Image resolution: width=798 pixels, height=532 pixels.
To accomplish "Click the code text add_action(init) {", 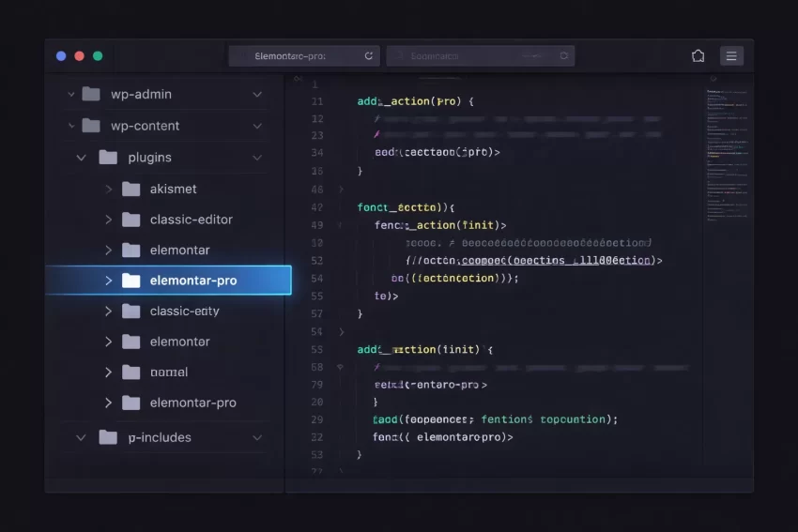I will coord(425,349).
